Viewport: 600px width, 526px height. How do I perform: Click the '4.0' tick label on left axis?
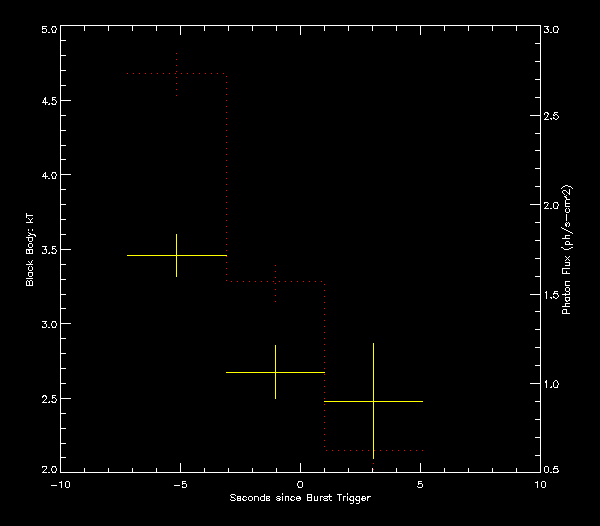click(x=46, y=175)
